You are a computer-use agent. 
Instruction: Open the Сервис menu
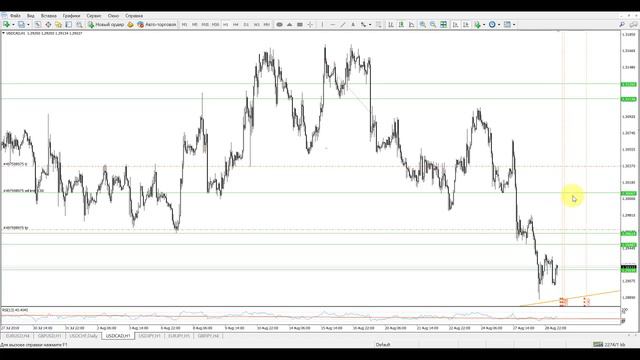[94, 16]
